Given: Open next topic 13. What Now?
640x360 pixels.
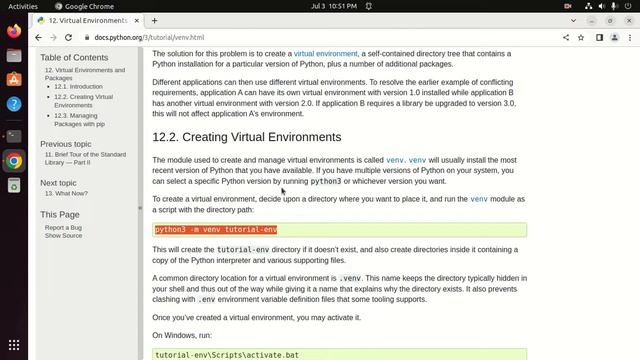Looking at the screenshot, I should click(66, 193).
